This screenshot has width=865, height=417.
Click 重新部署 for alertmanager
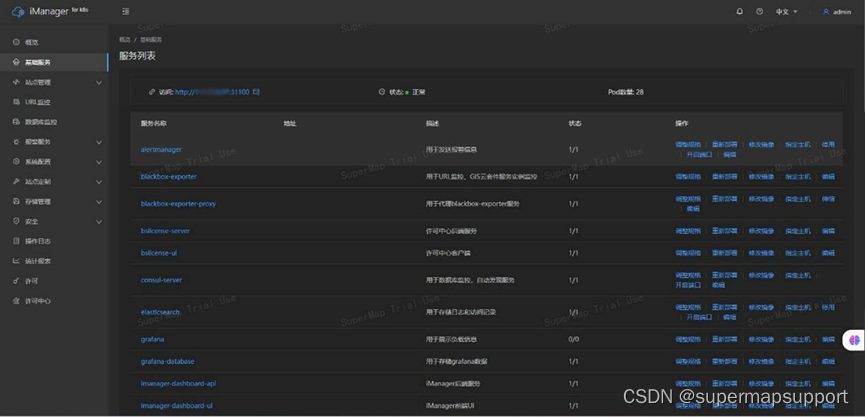tap(724, 145)
